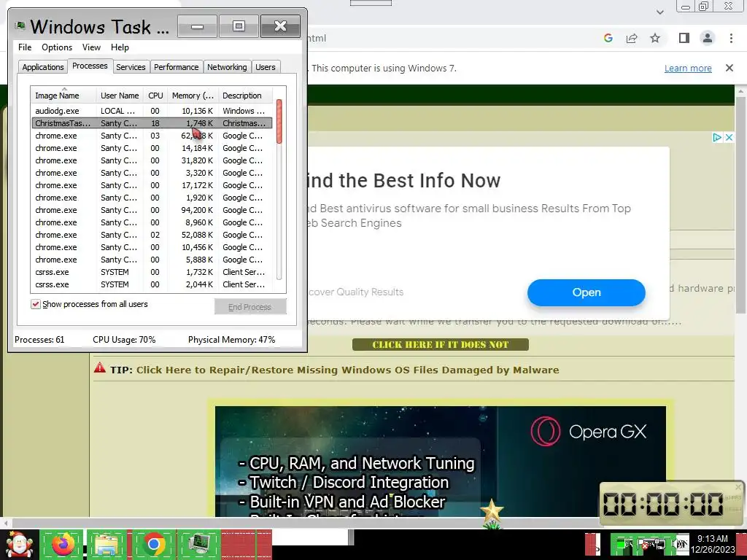The image size is (747, 560).
Task: Click the volume tray icon
Action: (x=681, y=544)
